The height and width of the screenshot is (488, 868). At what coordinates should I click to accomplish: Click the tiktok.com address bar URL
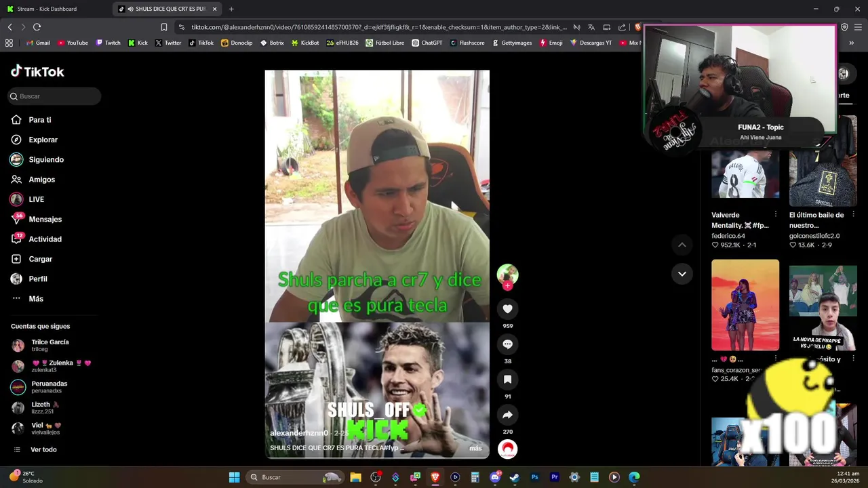point(378,27)
